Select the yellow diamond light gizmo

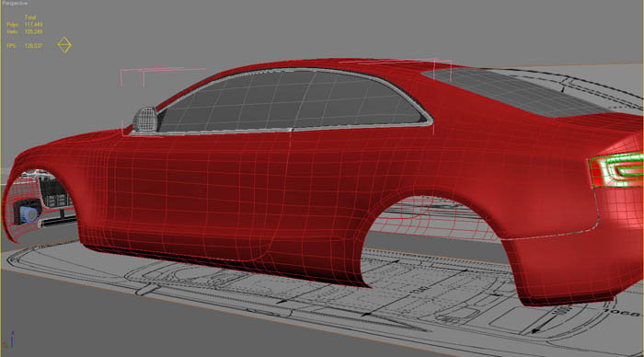[64, 45]
